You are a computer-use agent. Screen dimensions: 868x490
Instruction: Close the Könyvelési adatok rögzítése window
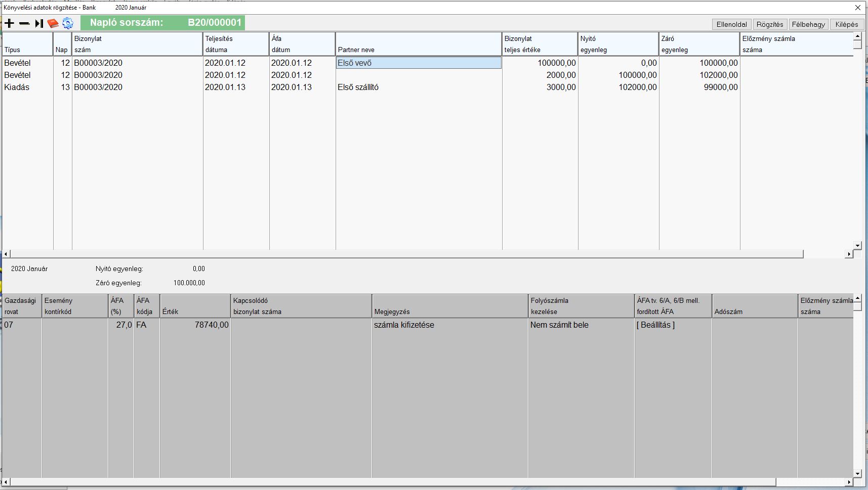pos(858,8)
